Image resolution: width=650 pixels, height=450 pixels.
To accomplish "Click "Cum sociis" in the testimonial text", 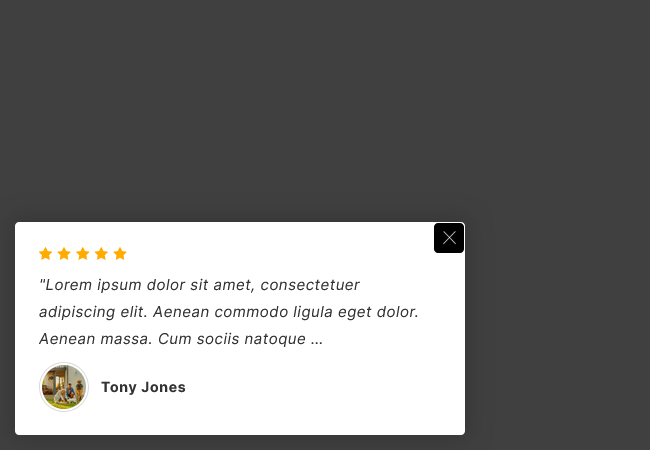I will [200, 339].
